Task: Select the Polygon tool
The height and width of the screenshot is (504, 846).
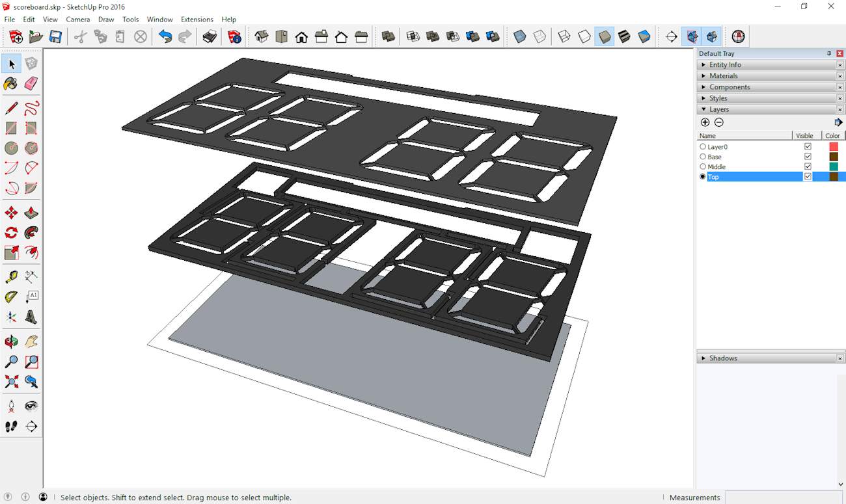Action: click(31, 148)
